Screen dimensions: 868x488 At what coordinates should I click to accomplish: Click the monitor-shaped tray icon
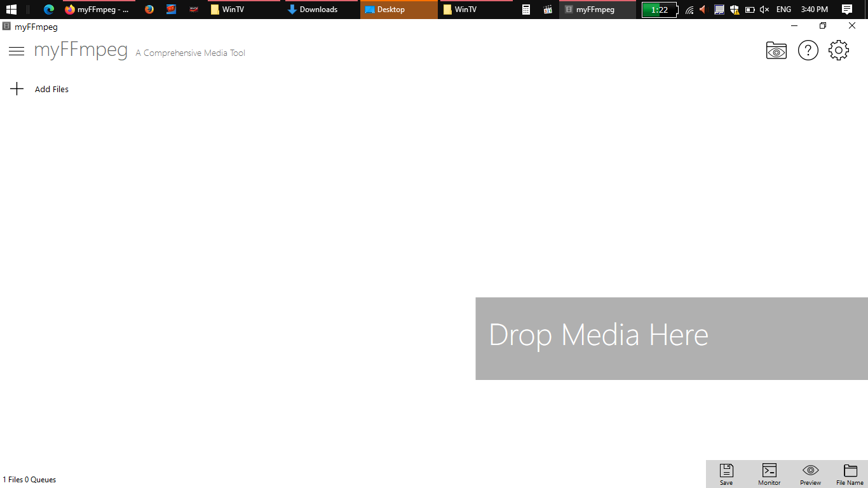click(719, 10)
